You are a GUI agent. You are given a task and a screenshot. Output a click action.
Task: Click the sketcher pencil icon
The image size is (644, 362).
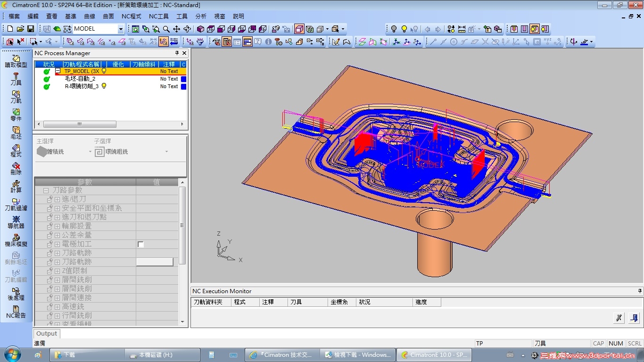pyautogui.click(x=336, y=41)
